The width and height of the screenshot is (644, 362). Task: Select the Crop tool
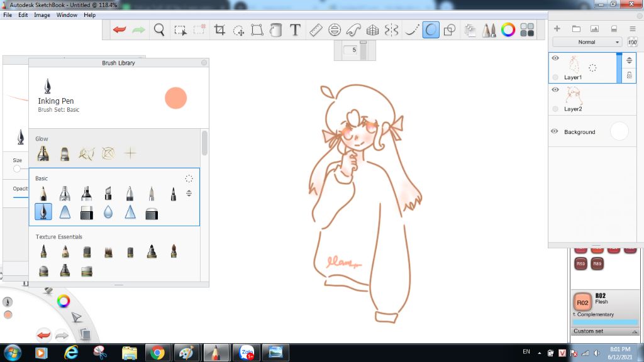(x=219, y=30)
